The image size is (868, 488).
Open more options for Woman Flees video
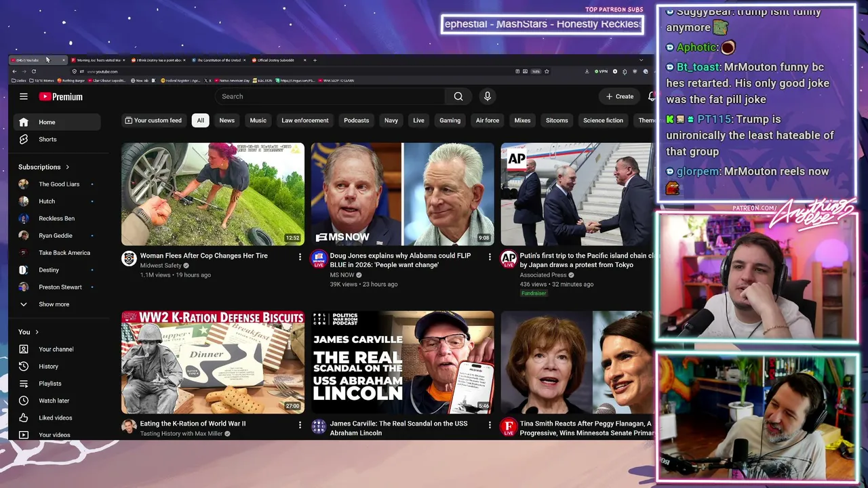[x=300, y=257]
